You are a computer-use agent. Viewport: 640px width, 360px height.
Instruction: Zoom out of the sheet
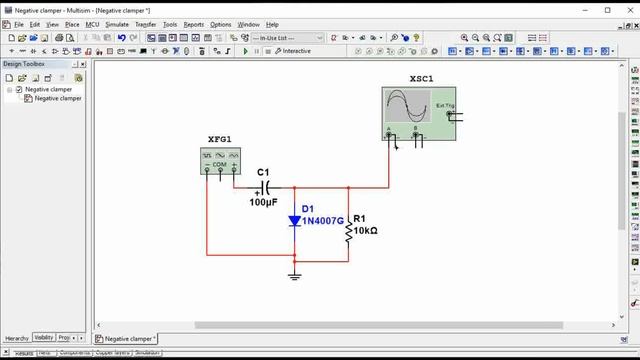coord(475,38)
